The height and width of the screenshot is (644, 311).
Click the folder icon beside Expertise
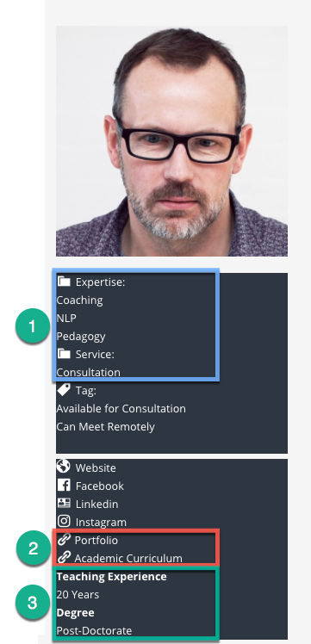pyautogui.click(x=64, y=282)
